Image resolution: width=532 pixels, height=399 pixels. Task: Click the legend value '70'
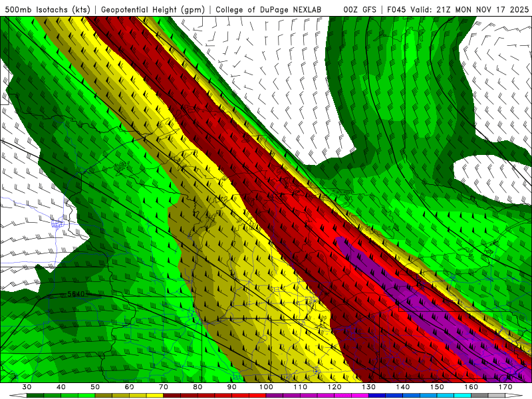pos(164,387)
